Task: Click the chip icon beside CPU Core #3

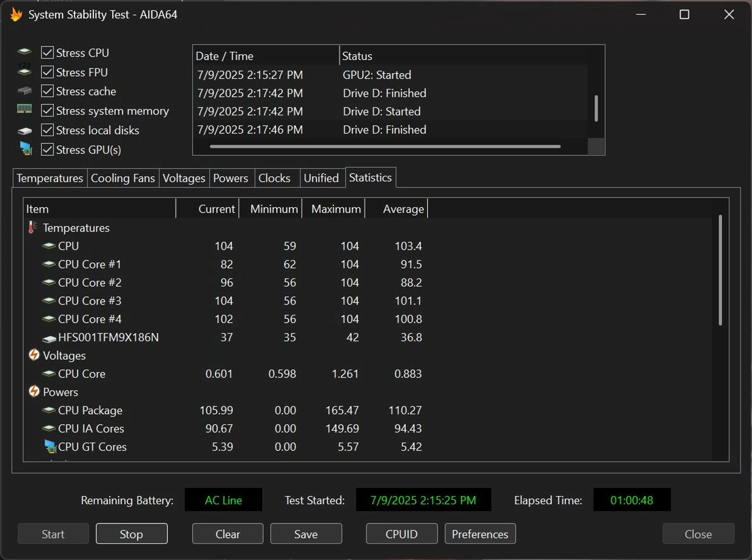Action: tap(49, 301)
